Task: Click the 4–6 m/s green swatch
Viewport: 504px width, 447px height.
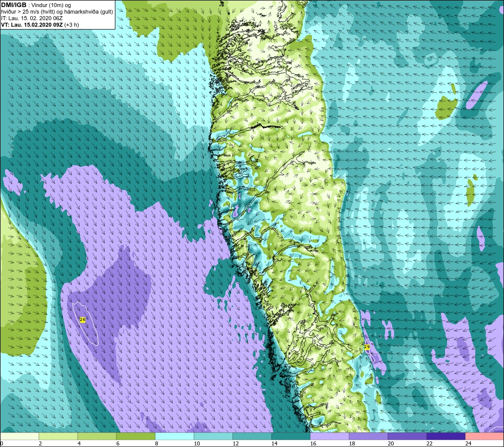Action: 97,436
